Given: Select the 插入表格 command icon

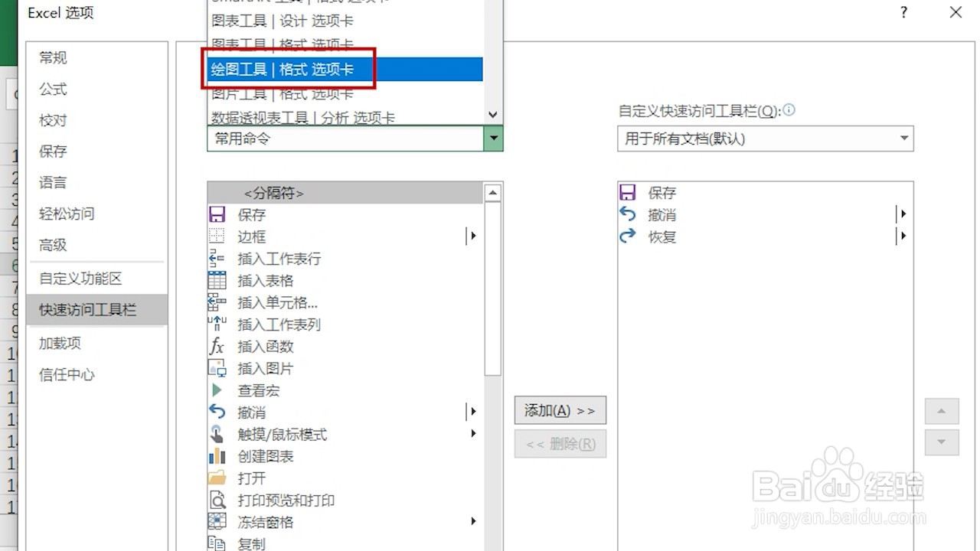Looking at the screenshot, I should tap(217, 280).
